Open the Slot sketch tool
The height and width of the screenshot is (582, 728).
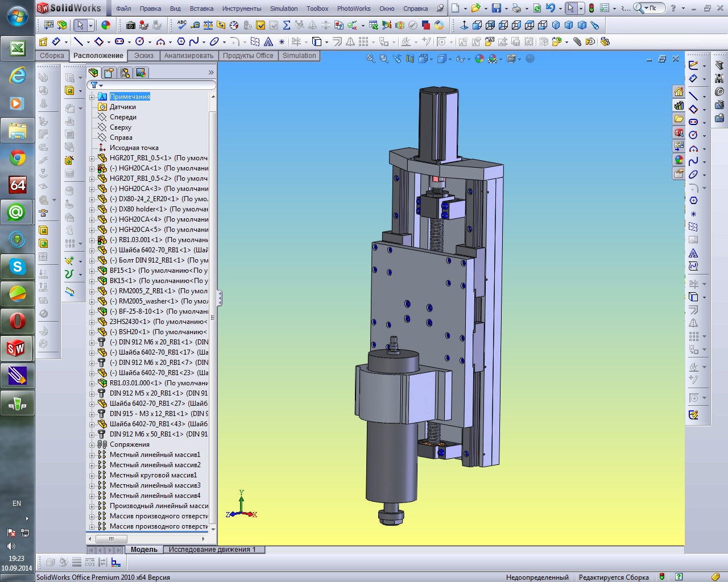point(119,41)
